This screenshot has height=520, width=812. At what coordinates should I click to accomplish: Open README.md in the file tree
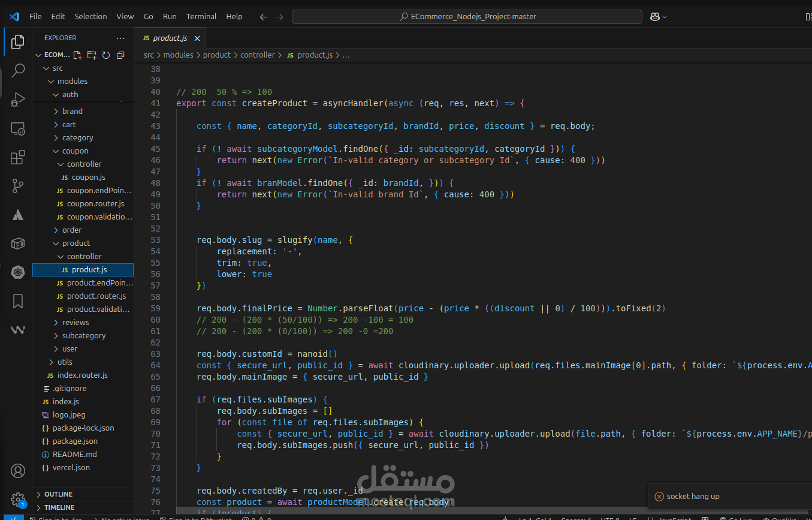74,454
